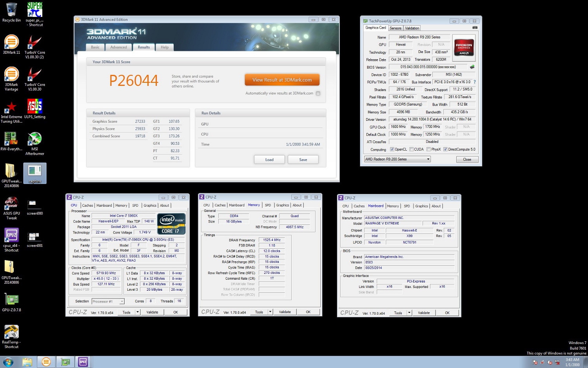The height and width of the screenshot is (368, 588).
Task: Switch to the Advanced tab in 3DMark
Action: (118, 47)
